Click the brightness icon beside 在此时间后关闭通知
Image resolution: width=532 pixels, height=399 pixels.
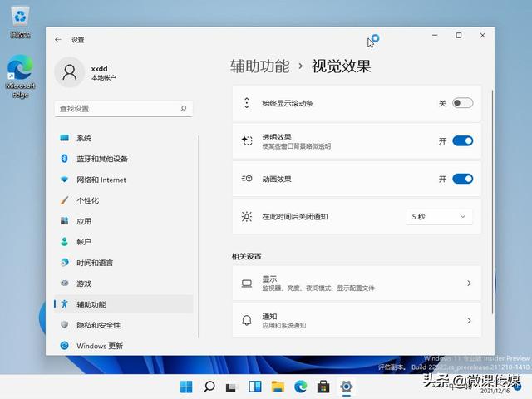[x=247, y=216]
